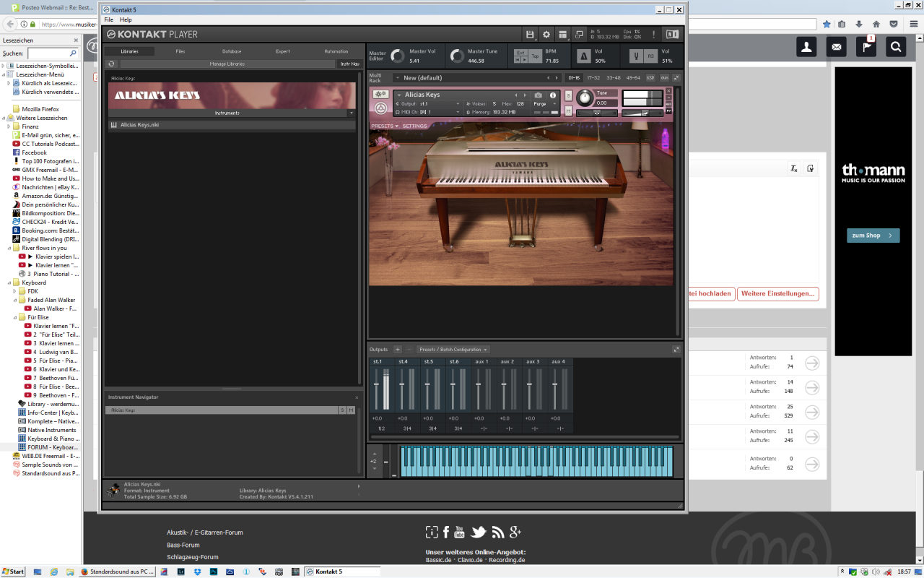Open SETTINGS on the piano interface
The image size is (924, 578).
[415, 126]
